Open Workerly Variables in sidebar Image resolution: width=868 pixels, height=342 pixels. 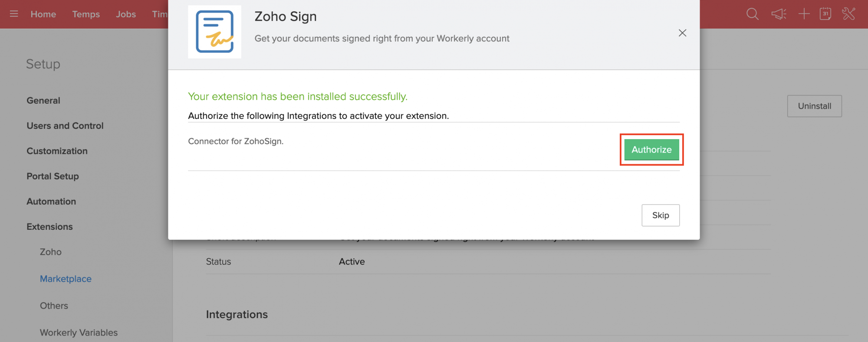coord(79,332)
